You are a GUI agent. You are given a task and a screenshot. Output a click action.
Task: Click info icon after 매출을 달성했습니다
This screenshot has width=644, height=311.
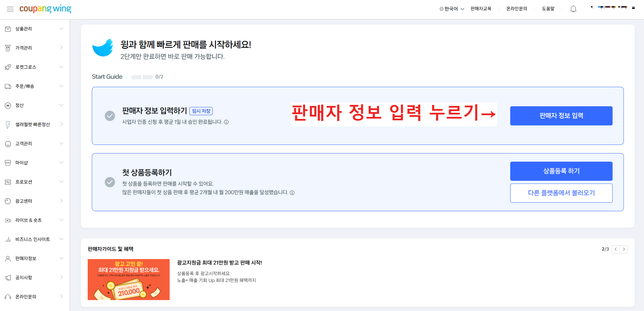292,193
